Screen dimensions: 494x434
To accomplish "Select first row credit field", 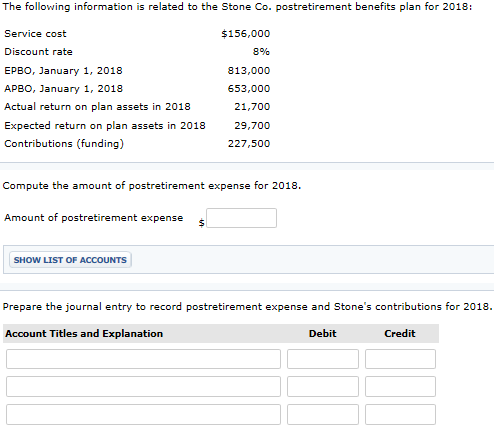I will click(x=400, y=359).
